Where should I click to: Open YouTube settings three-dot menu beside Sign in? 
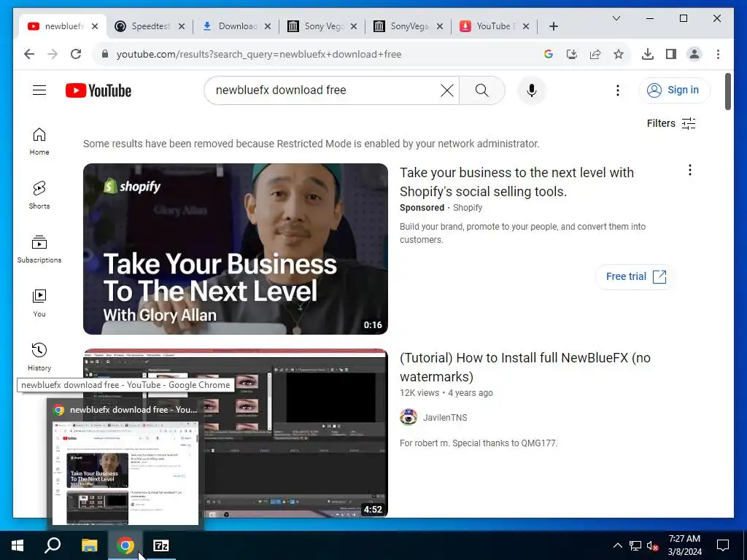618,90
